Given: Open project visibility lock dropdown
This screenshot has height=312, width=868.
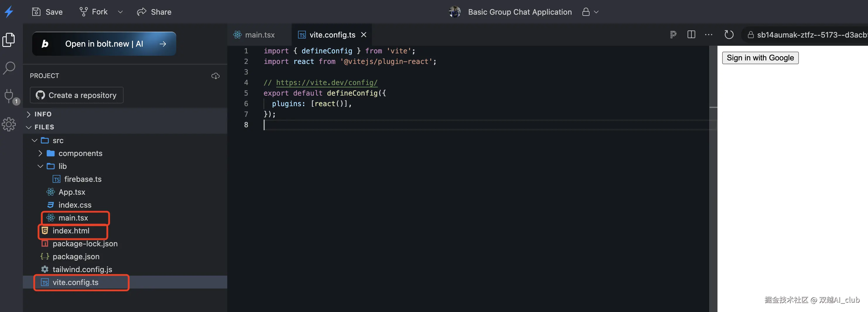Looking at the screenshot, I should (590, 12).
